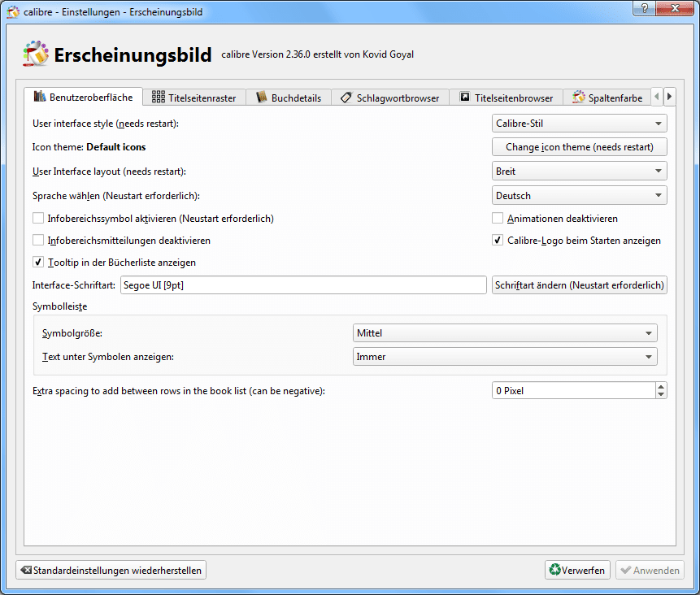Open the User interface style dropdown

point(580,124)
